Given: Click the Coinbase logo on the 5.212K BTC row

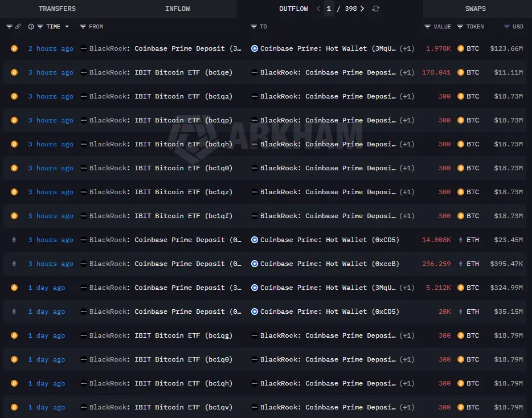Looking at the screenshot, I should (x=255, y=288).
